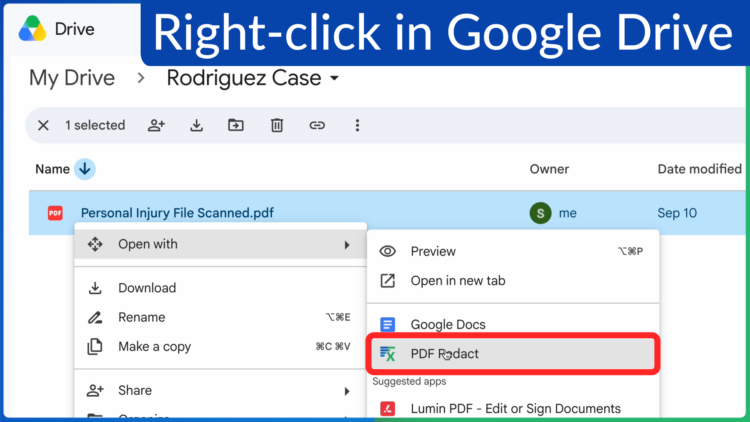Screen dimensions: 750x422
Task: Click the 'me' owner text
Action: (568, 213)
